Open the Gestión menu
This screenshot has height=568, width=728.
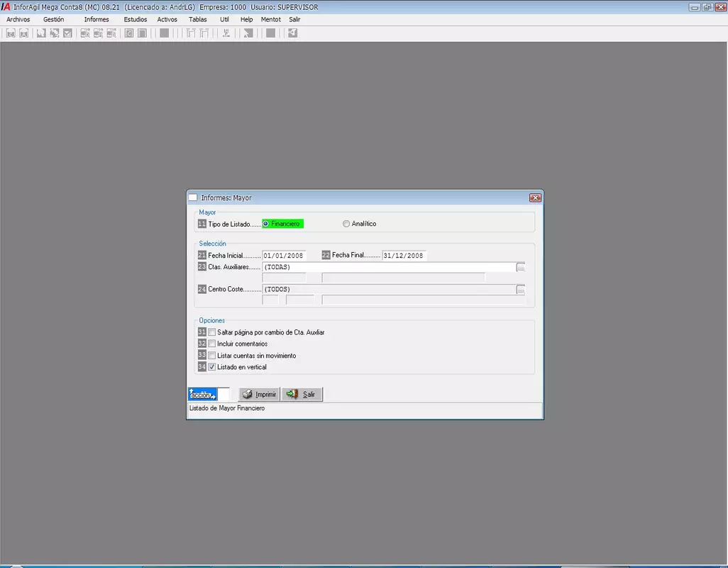[53, 19]
